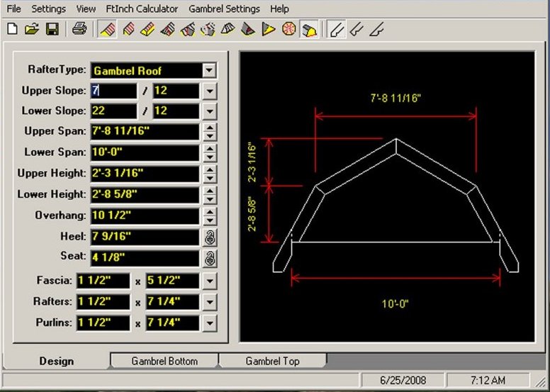Choose the middle rafter tail profile icon
The image size is (550, 392).
tap(357, 29)
